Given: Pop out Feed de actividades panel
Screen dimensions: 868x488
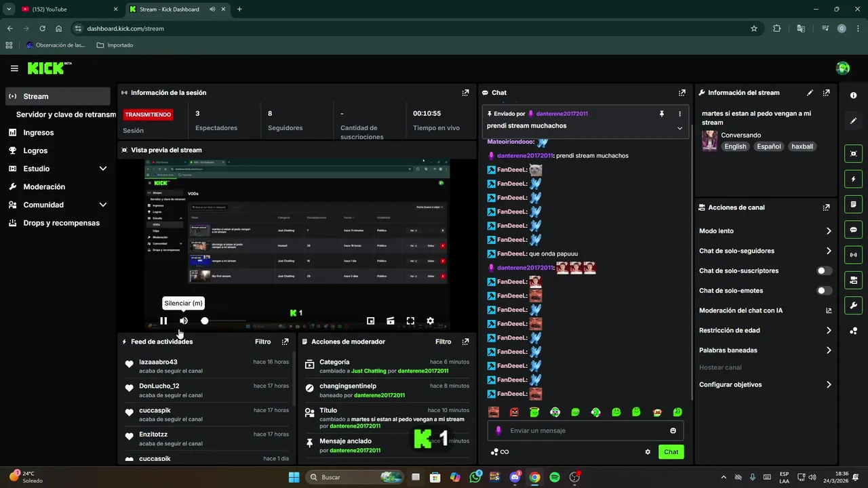Looking at the screenshot, I should coord(285,342).
